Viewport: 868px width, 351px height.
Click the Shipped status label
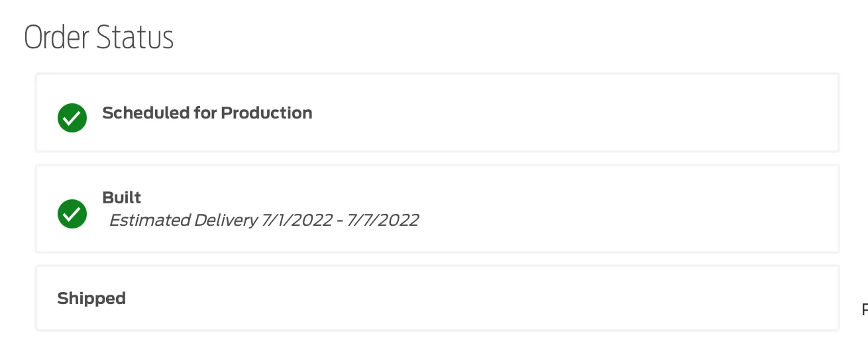91,299
